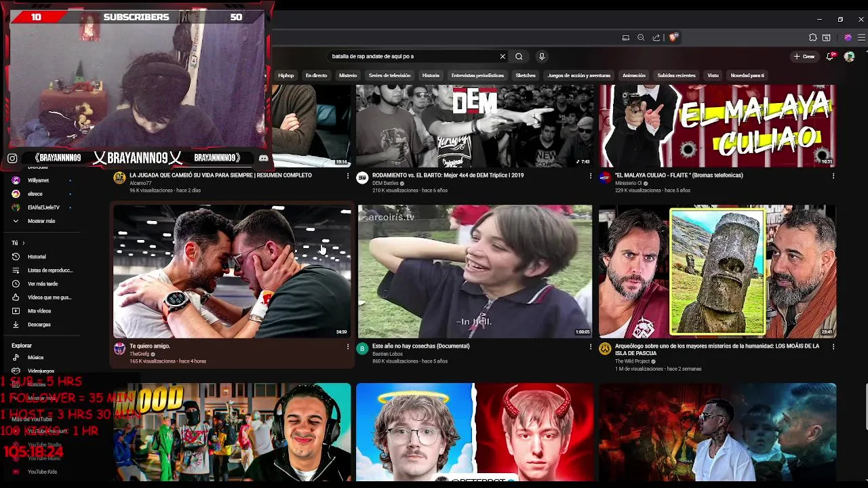Click DEM Battles channel avatar

point(362,178)
